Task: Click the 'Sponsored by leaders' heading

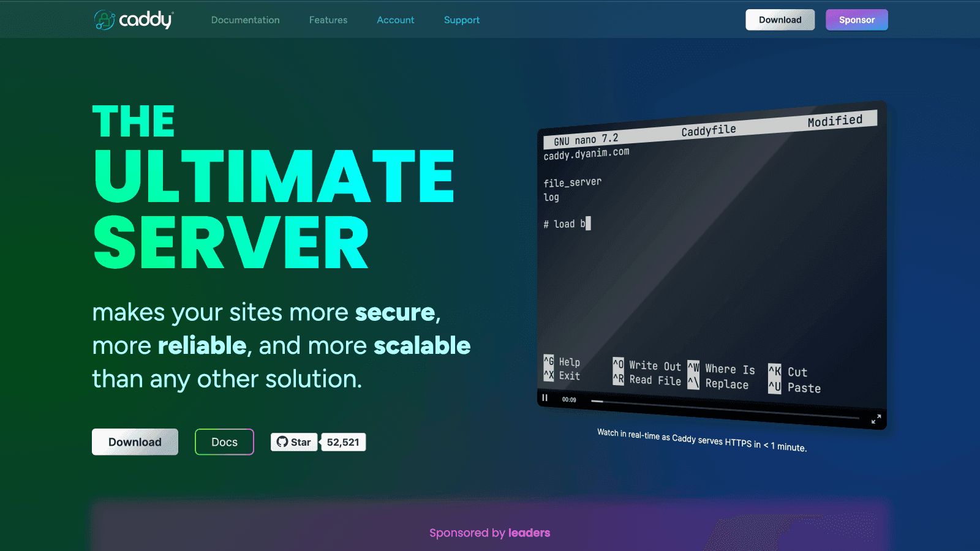Action: (489, 533)
